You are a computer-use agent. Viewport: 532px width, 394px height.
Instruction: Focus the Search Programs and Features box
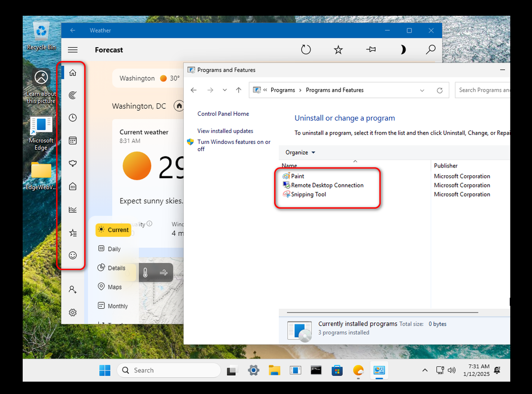coord(482,90)
